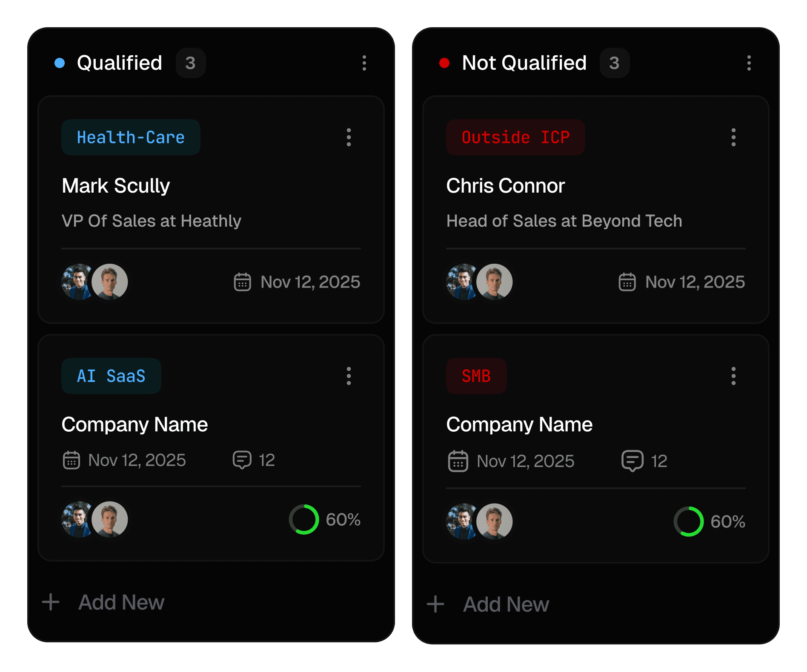
Task: Open the comment icon on AI SaaS company card
Action: coord(243,460)
